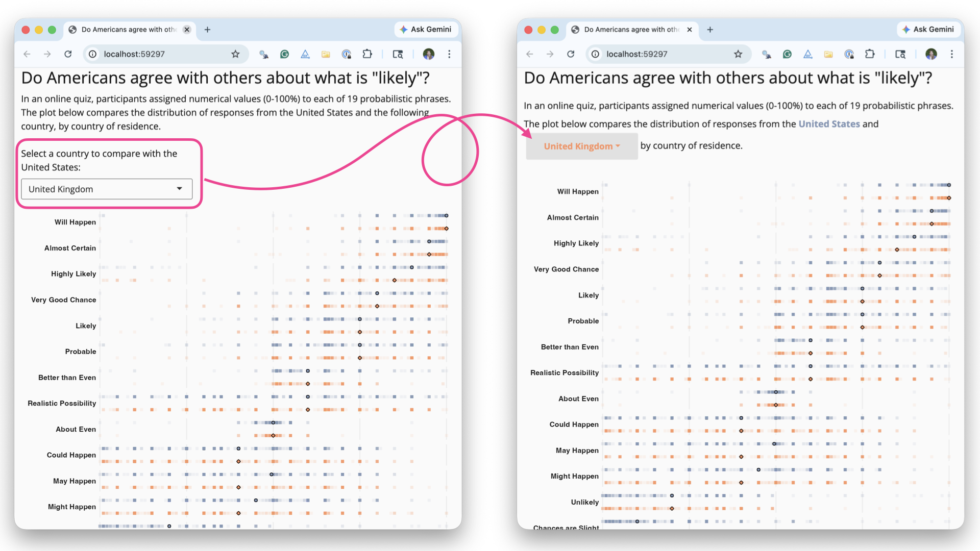
Task: Expand the orange United Kingdom dropdown in the right window
Action: coord(581,146)
